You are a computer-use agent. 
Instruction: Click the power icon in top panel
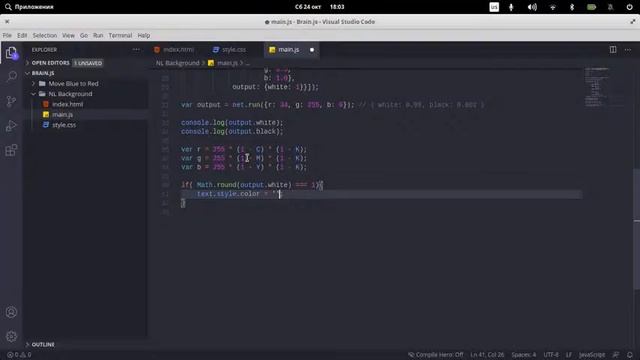[x=629, y=7]
